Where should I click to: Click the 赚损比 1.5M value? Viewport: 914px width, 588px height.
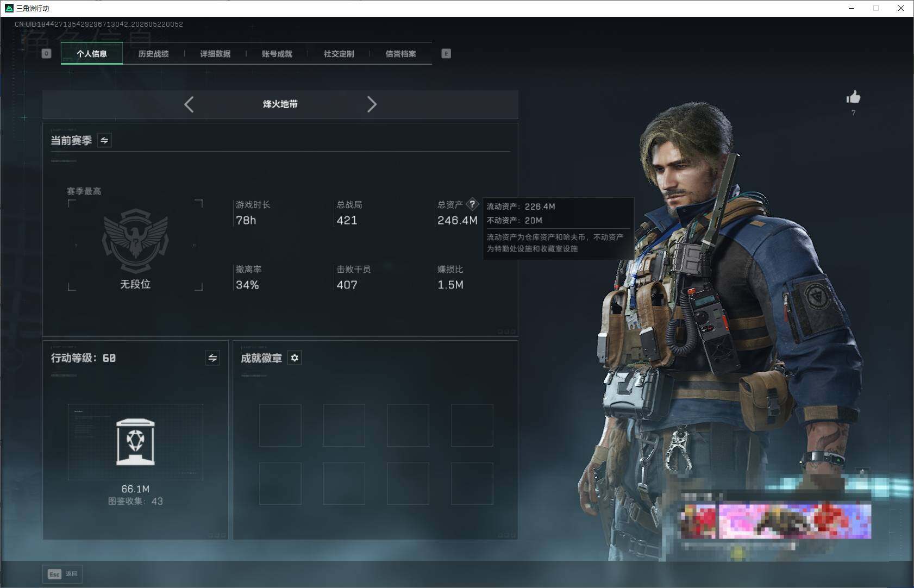pos(450,285)
